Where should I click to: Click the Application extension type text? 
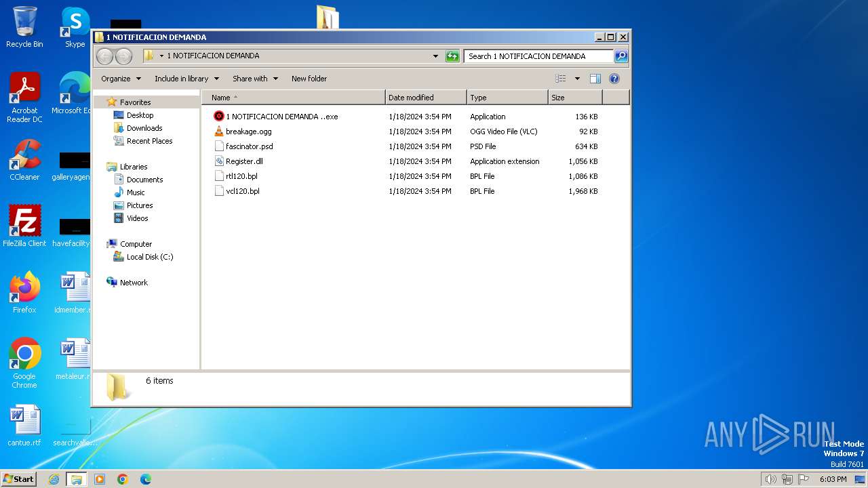505,161
